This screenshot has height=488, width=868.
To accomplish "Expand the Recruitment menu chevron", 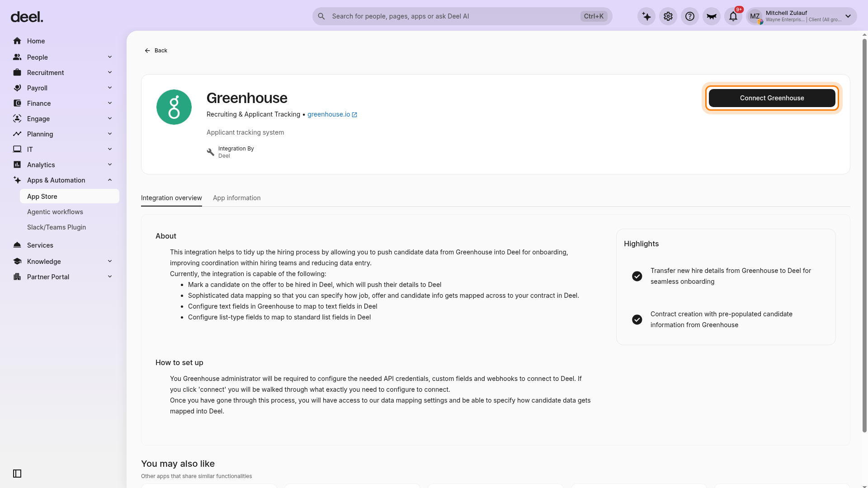I will 110,72.
